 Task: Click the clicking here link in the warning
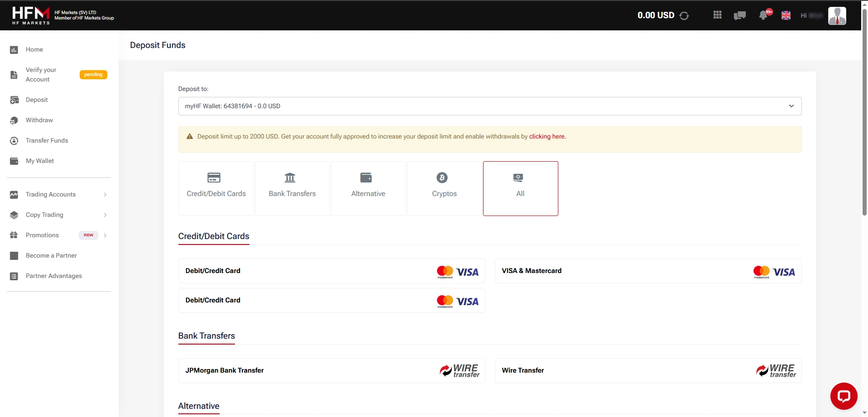pos(547,136)
